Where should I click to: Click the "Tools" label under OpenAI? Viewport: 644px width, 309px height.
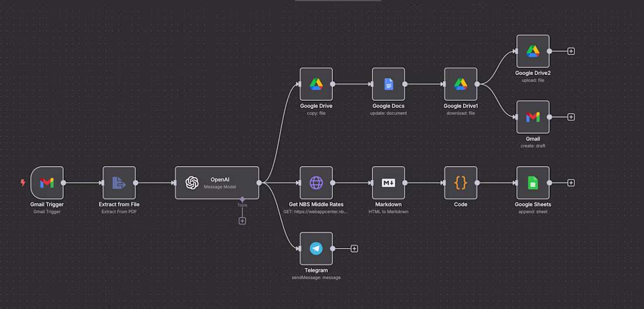[x=242, y=205]
